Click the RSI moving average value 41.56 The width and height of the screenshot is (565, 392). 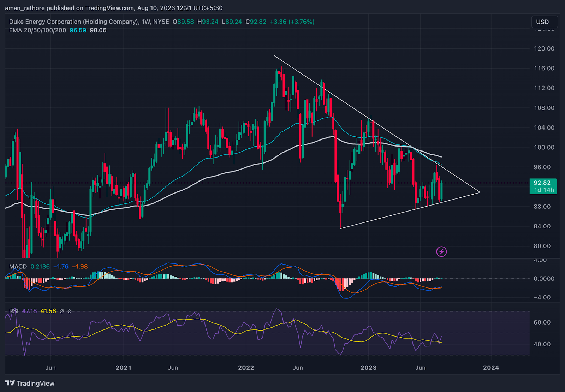point(48,311)
